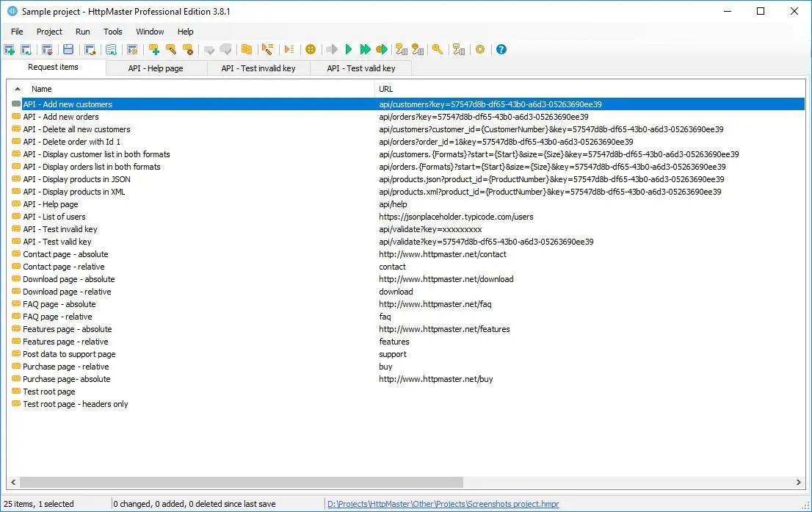Click the project icon with yellow gear
Screen dimensions: 812x512
[x=132, y=49]
